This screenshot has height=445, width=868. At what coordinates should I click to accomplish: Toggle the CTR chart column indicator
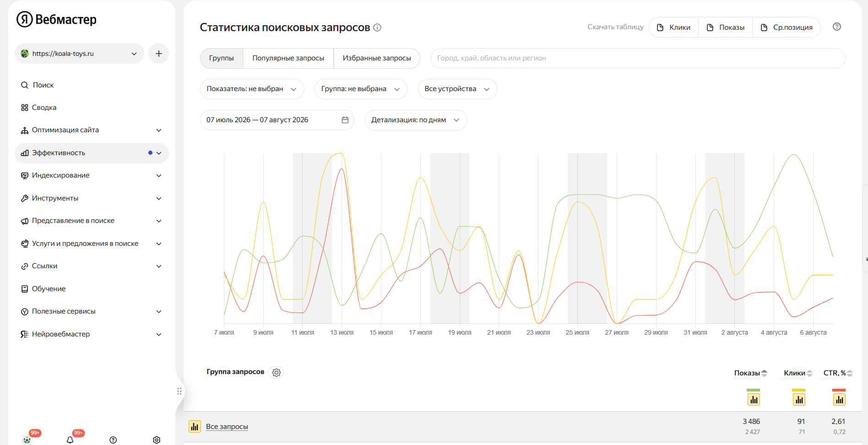pos(839,400)
